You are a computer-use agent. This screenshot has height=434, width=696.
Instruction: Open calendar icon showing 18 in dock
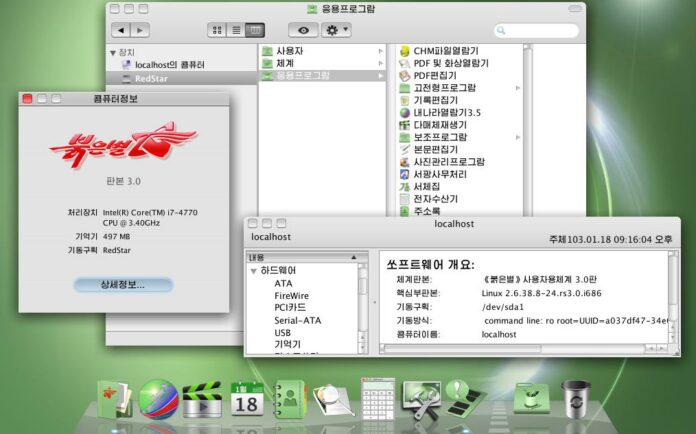247,399
